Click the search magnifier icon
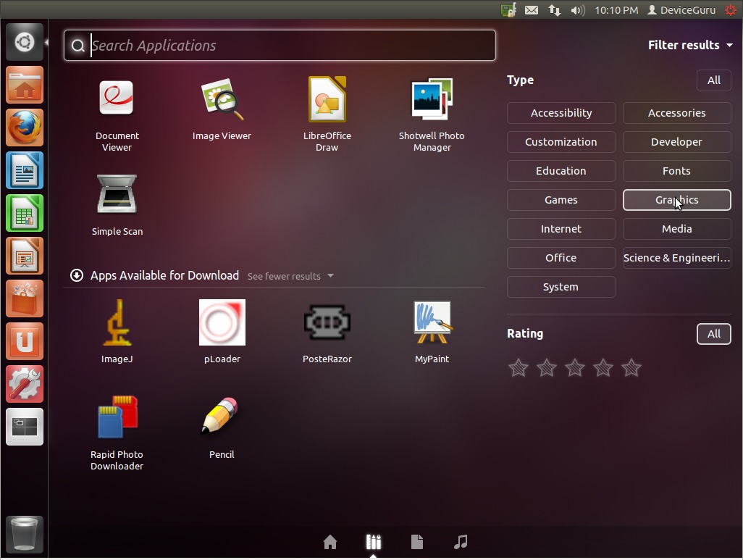This screenshot has width=743, height=560. (x=77, y=46)
